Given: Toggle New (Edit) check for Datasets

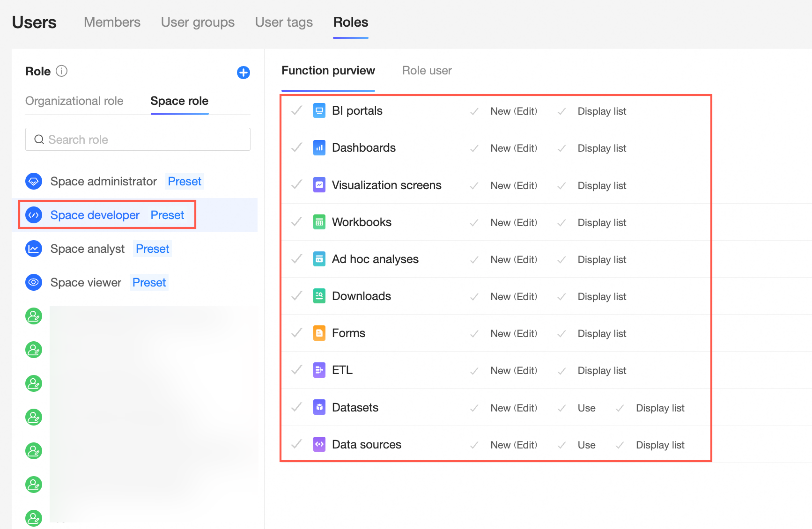Looking at the screenshot, I should click(474, 408).
